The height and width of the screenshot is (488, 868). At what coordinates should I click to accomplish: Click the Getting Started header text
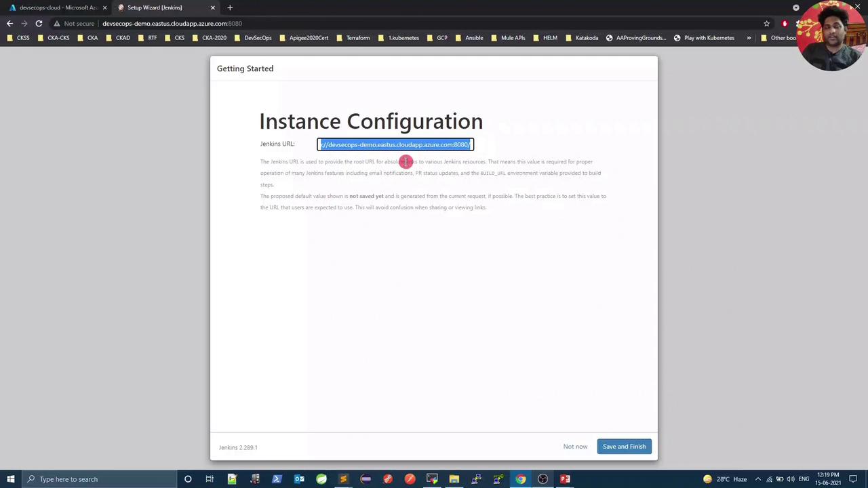pyautogui.click(x=245, y=68)
